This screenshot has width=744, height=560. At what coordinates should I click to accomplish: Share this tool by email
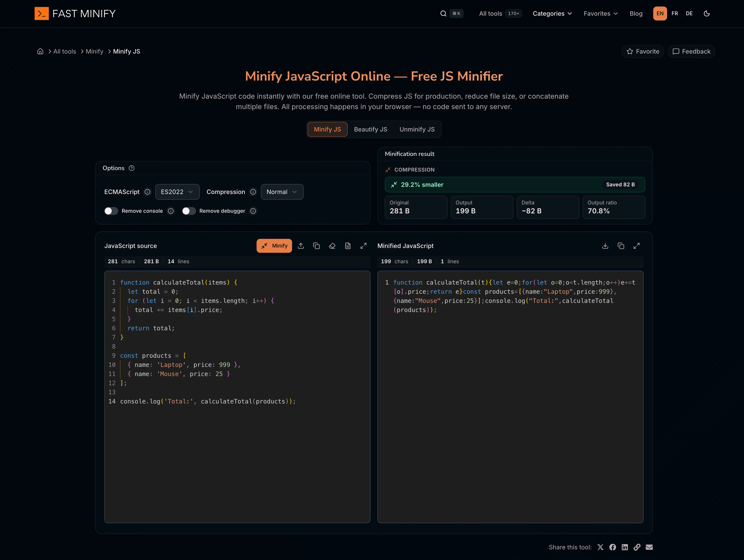pyautogui.click(x=649, y=547)
